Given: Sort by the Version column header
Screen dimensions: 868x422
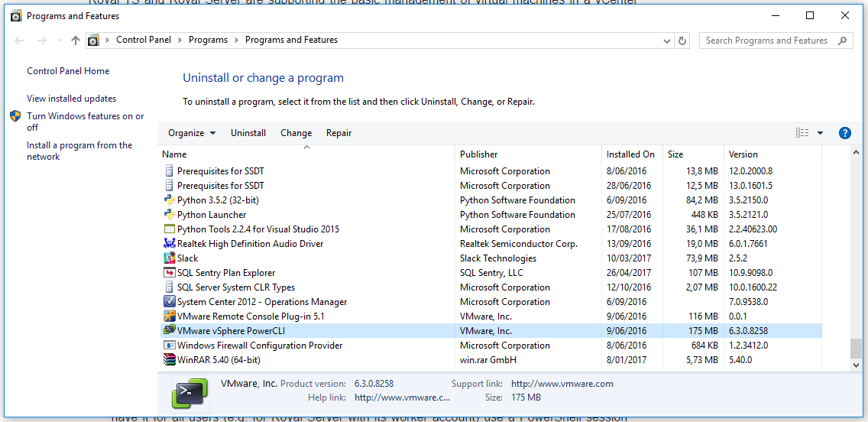Looking at the screenshot, I should tap(772, 154).
